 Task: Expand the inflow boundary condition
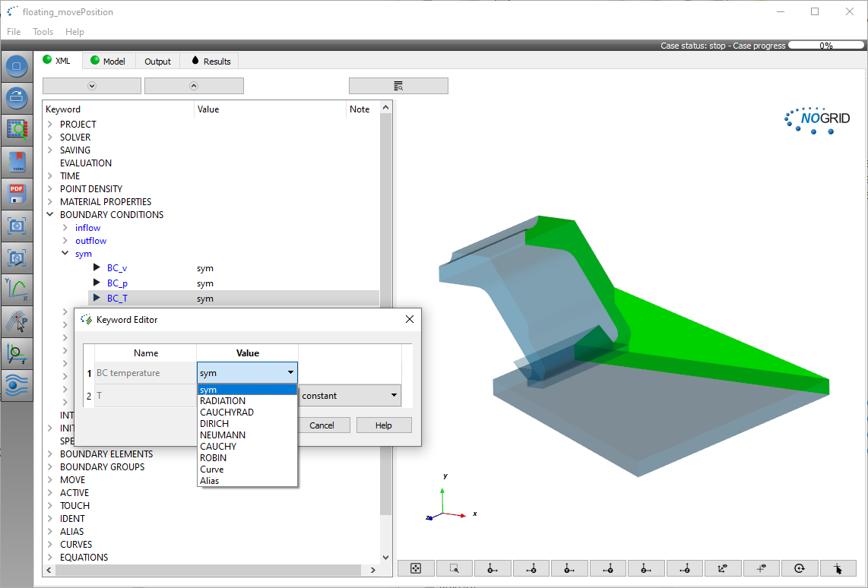pyautogui.click(x=65, y=228)
